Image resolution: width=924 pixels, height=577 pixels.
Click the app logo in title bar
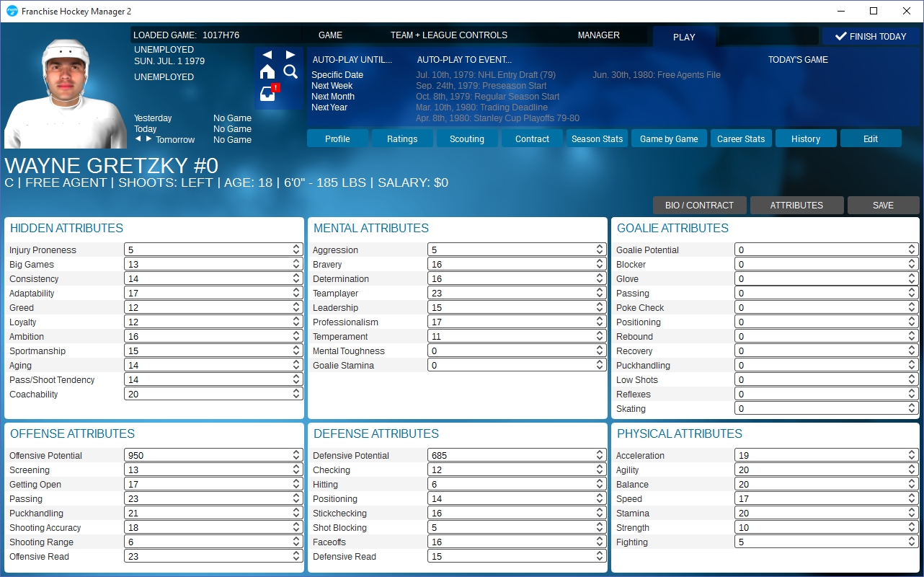pyautogui.click(x=12, y=12)
